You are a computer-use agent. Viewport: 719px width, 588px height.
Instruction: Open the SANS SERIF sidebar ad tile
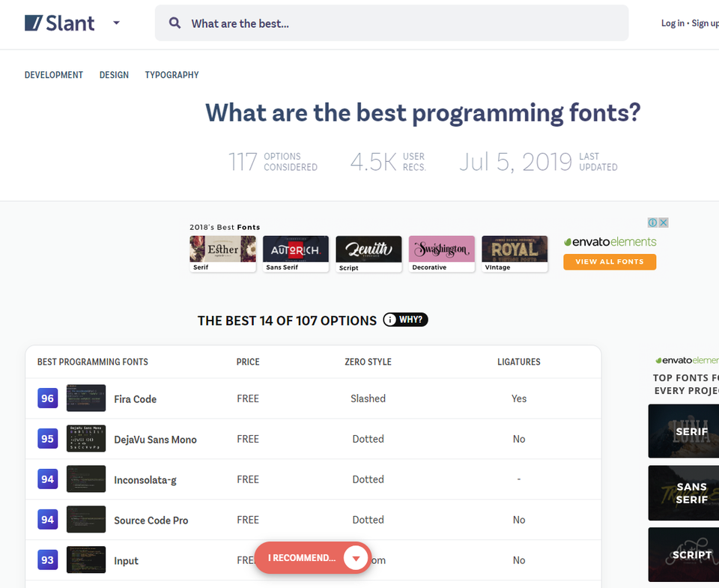pyautogui.click(x=684, y=493)
